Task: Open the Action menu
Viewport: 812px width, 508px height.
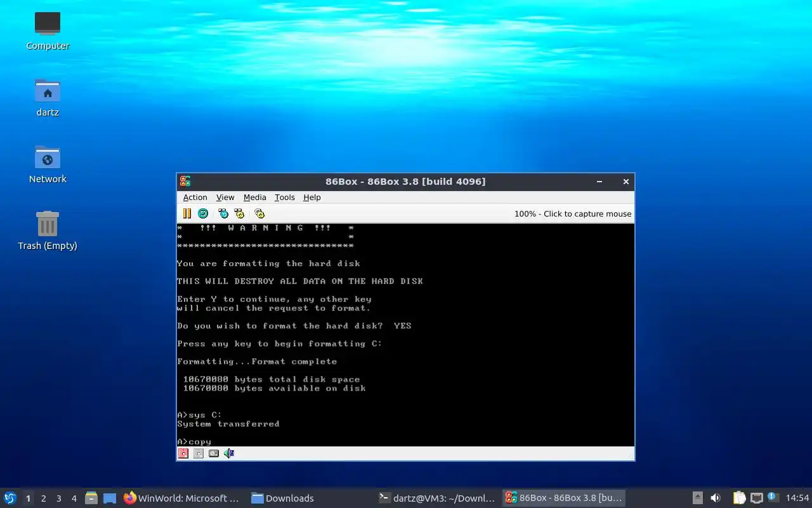Action: (195, 197)
